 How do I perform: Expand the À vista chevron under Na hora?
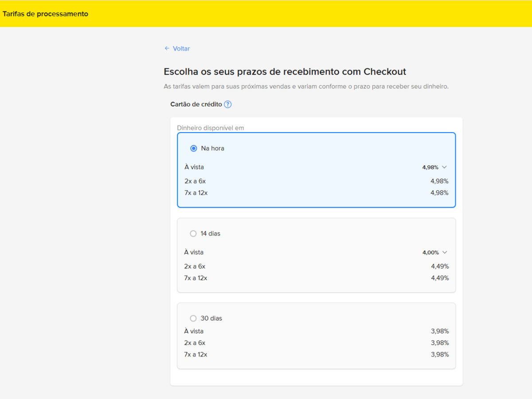coord(445,167)
